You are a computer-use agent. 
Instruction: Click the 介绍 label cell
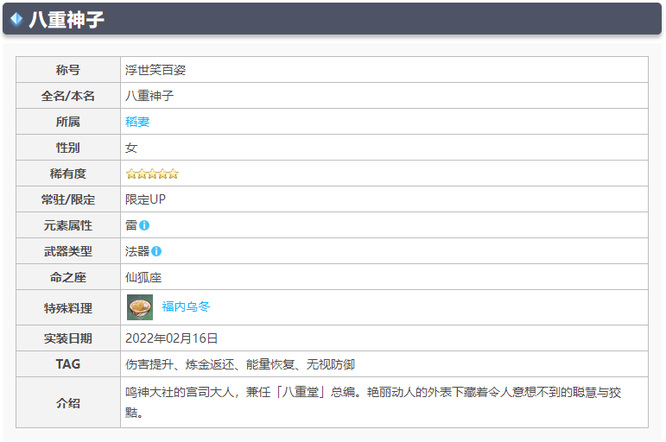[68, 403]
